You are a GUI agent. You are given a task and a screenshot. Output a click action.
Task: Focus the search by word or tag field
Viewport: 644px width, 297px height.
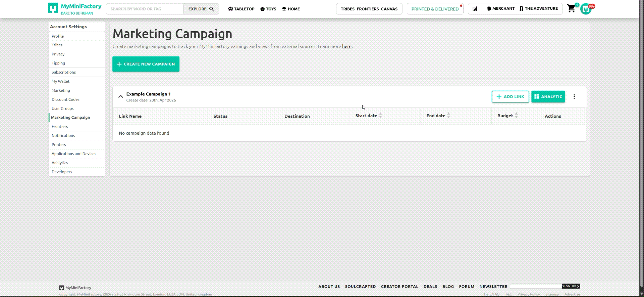(145, 9)
